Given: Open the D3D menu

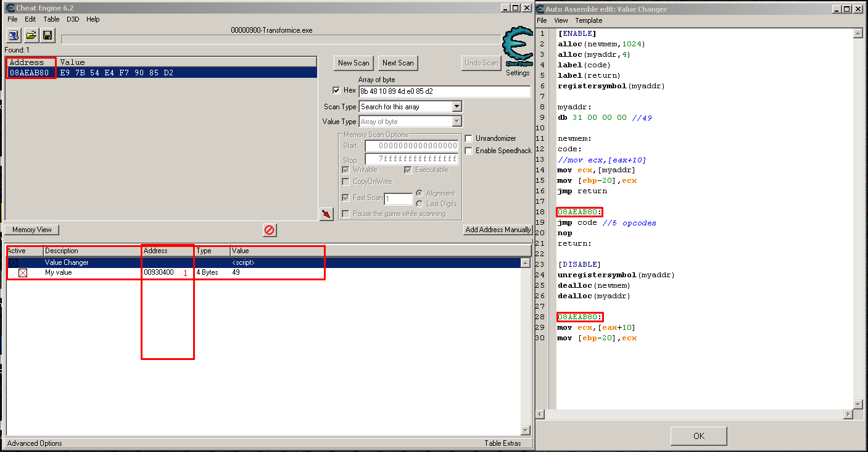Looking at the screenshot, I should point(73,19).
